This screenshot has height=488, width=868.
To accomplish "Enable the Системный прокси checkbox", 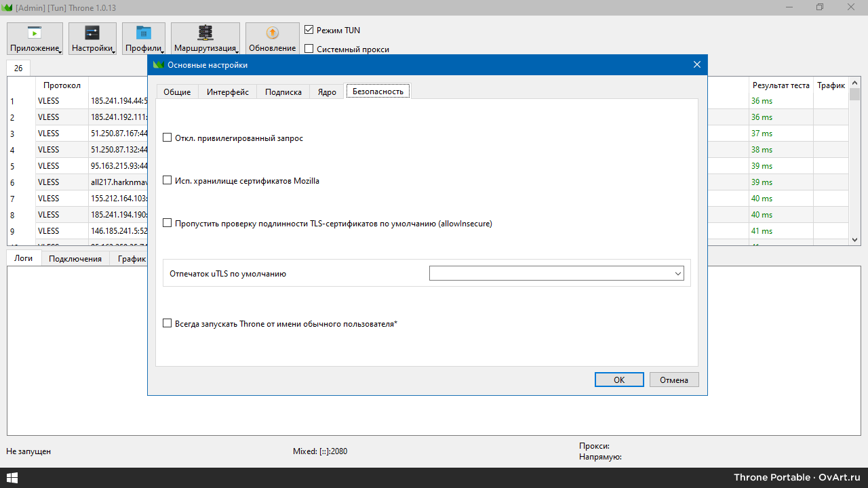I will (309, 49).
